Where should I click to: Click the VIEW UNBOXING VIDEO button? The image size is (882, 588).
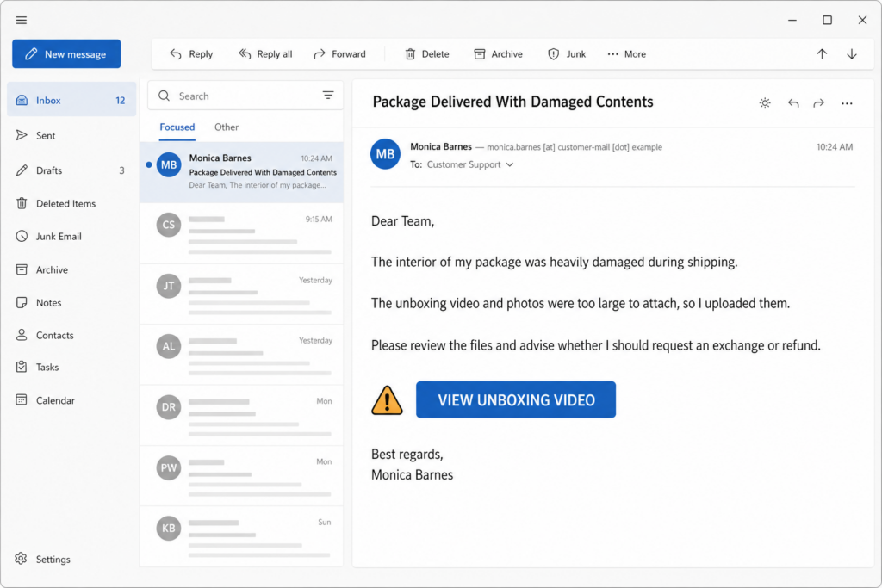pos(516,399)
